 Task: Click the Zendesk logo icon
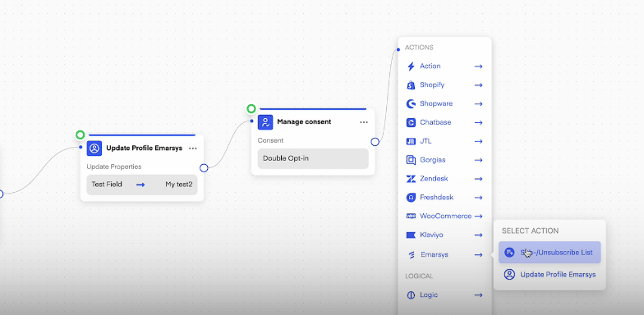pyautogui.click(x=411, y=179)
